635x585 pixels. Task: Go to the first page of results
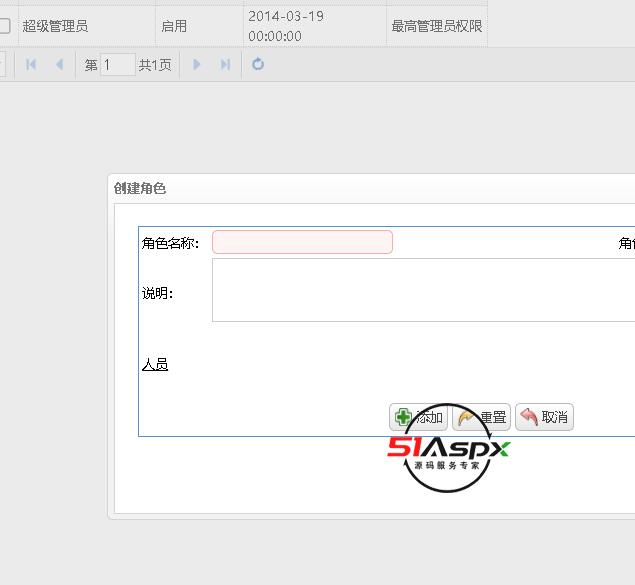tap(31, 64)
